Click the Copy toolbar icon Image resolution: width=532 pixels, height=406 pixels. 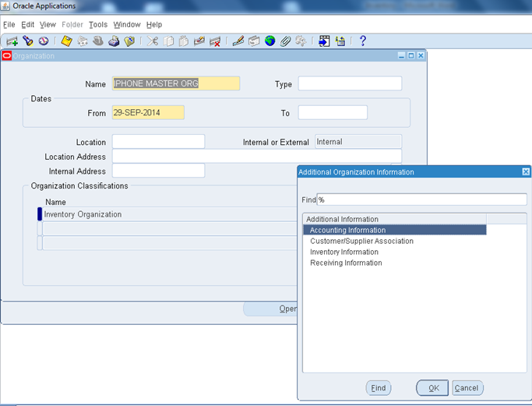(168, 41)
